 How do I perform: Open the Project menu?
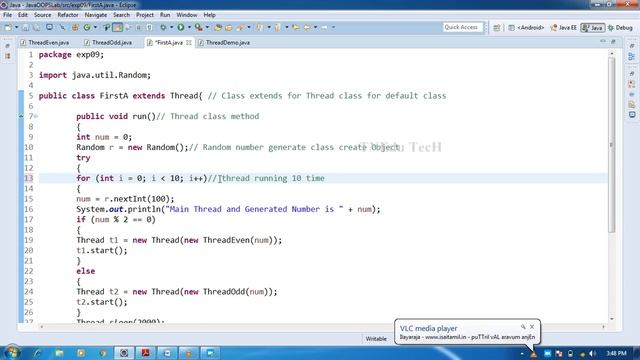(x=145, y=15)
